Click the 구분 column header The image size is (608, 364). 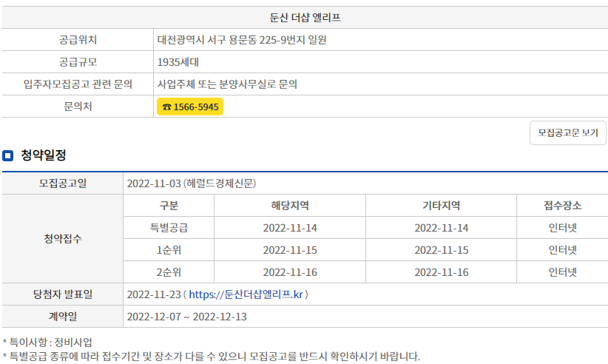(169, 206)
